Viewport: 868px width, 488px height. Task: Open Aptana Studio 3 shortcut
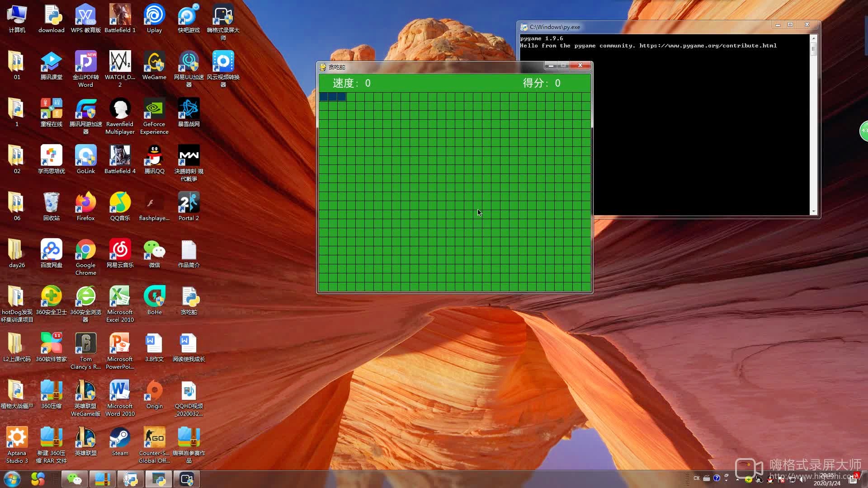[17, 445]
